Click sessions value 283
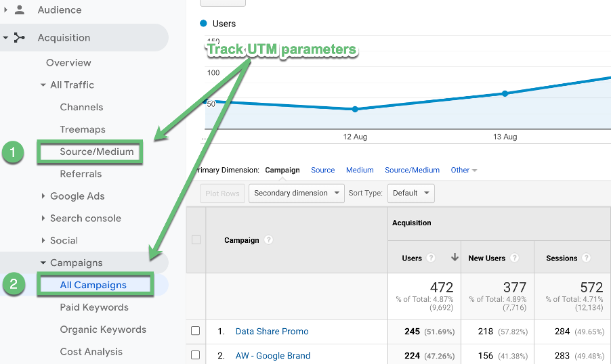The width and height of the screenshot is (611, 364). pos(562,355)
